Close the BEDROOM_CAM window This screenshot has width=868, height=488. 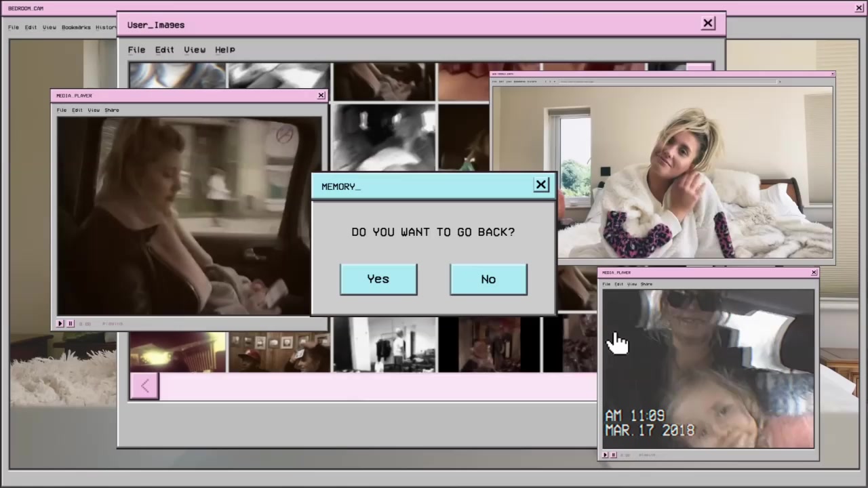[x=859, y=8]
